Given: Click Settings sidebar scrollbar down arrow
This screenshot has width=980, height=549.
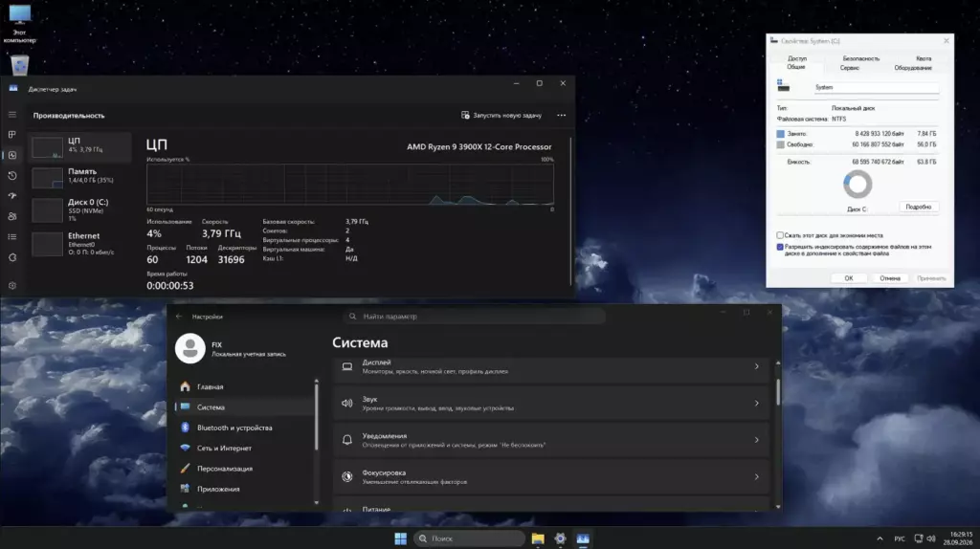Looking at the screenshot, I should point(316,503).
